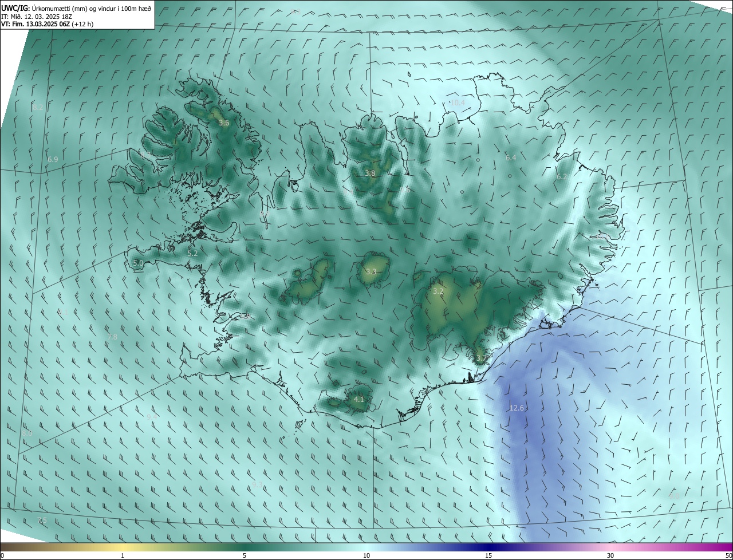This screenshot has height=560, width=733.
Task: Click the 8.0 value label
Action: coord(27,433)
